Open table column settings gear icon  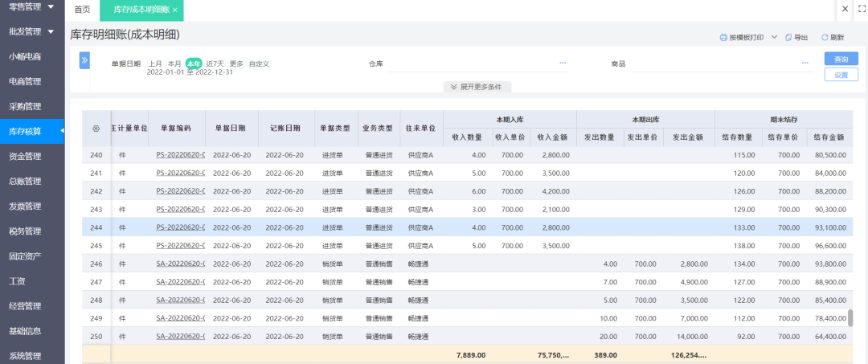click(96, 129)
